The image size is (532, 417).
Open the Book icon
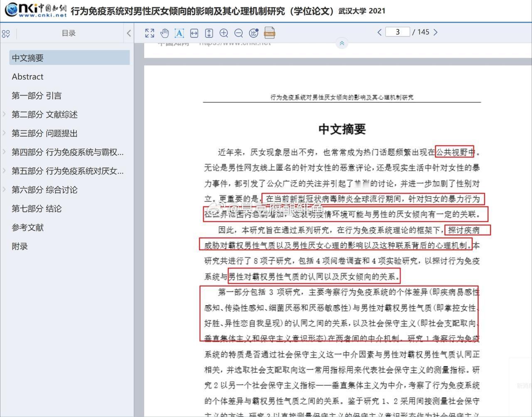point(269,33)
